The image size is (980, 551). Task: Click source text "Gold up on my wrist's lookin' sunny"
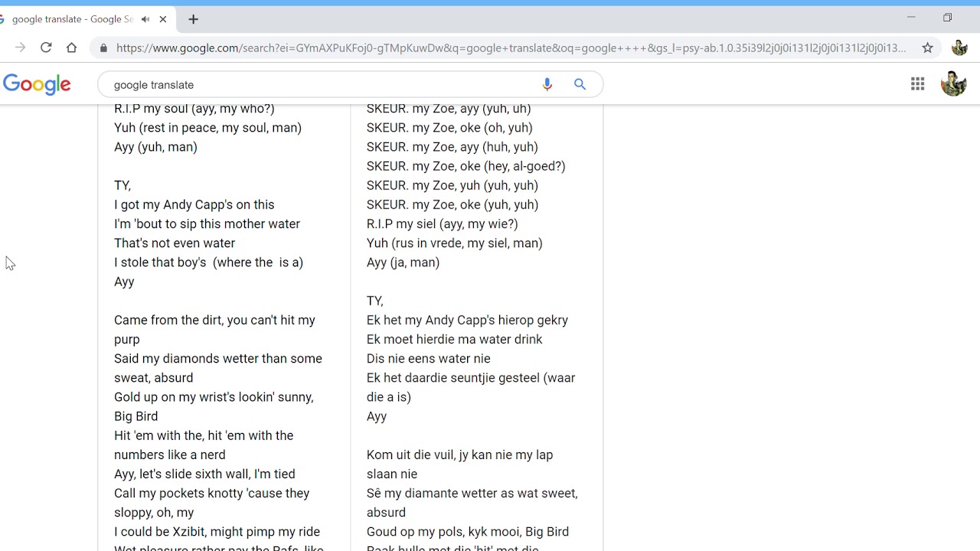pos(212,396)
